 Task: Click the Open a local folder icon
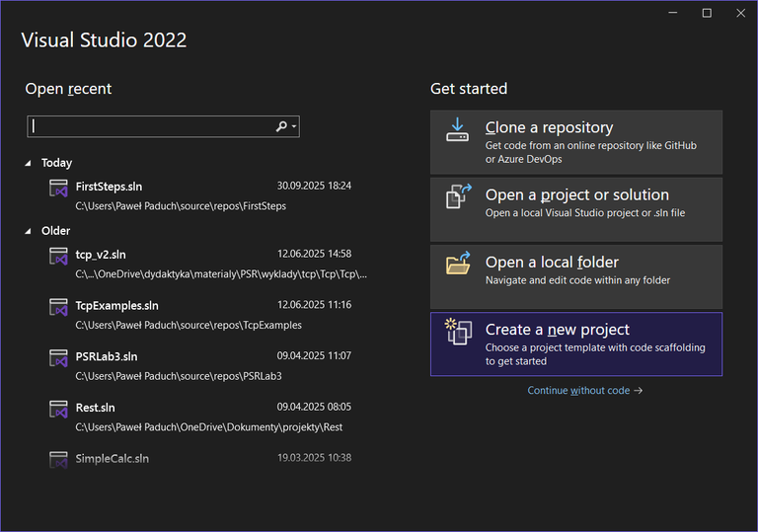coord(459,264)
